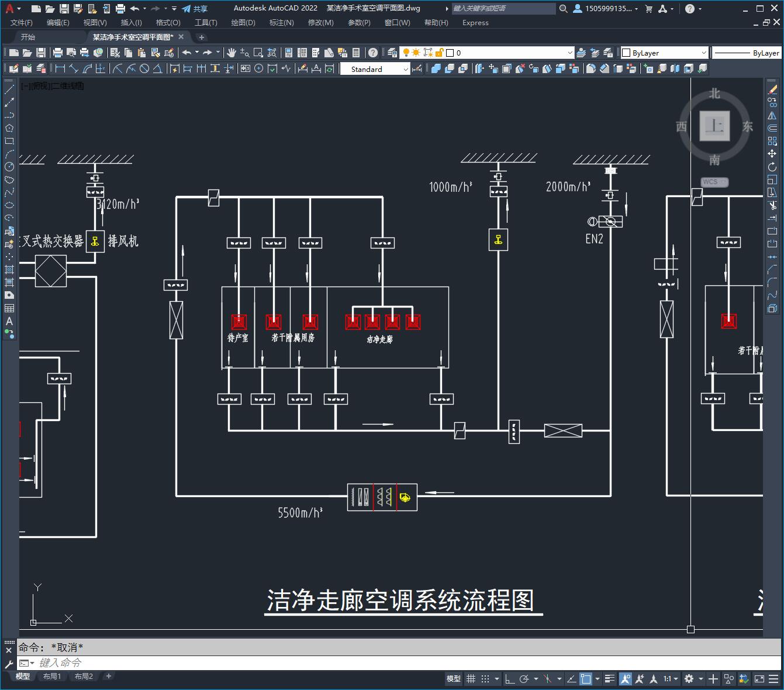Select the Trim scissors tool in modify toolbar

772,205
